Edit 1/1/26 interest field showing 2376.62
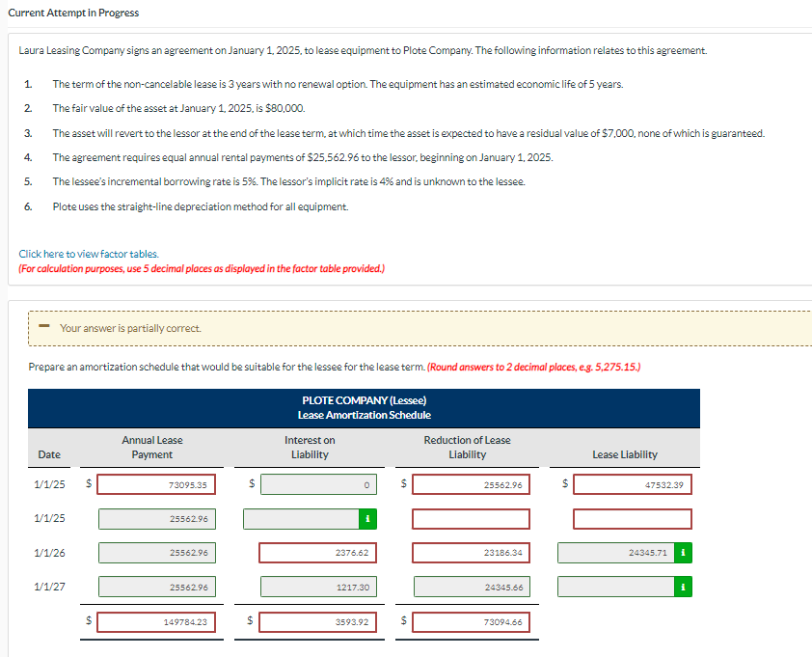Image resolution: width=812 pixels, height=657 pixels. tap(317, 553)
